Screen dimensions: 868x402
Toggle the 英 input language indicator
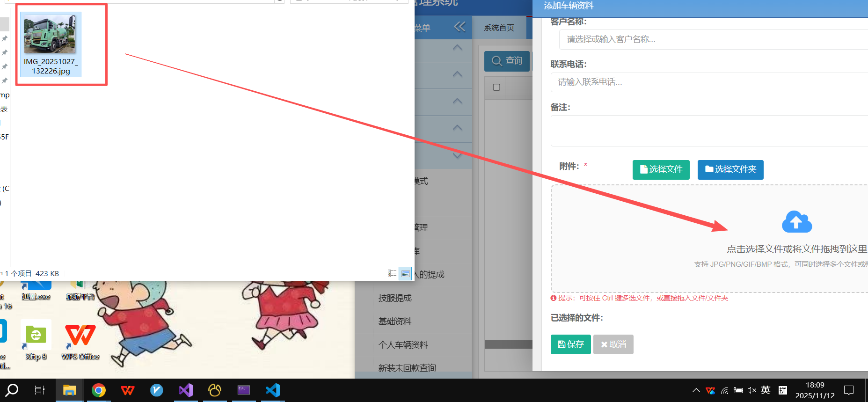coord(766,390)
